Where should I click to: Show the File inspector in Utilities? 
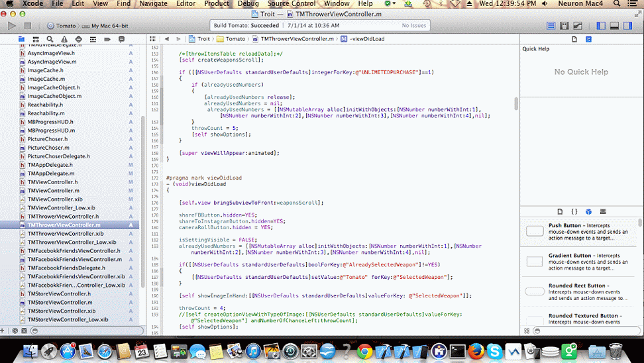pos(574,40)
